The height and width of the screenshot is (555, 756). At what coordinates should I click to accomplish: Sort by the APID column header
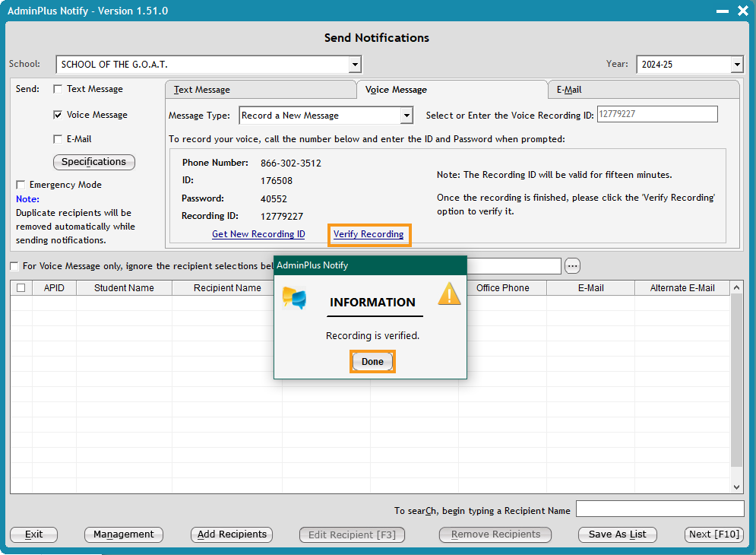(54, 288)
